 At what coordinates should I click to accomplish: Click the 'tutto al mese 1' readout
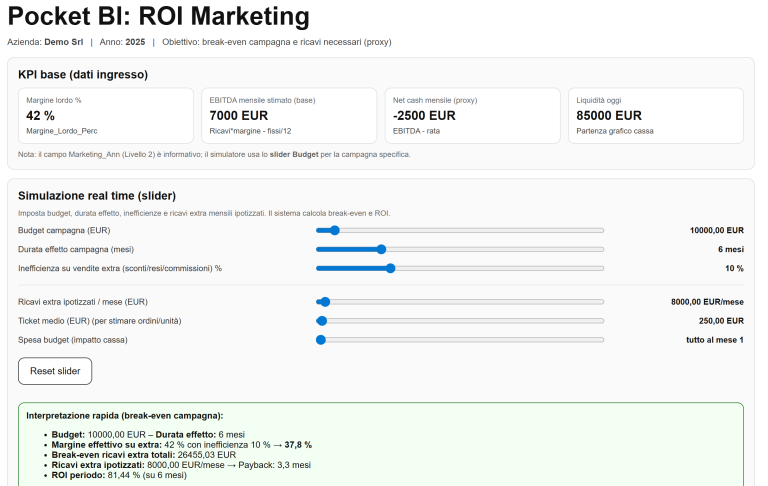[714, 340]
